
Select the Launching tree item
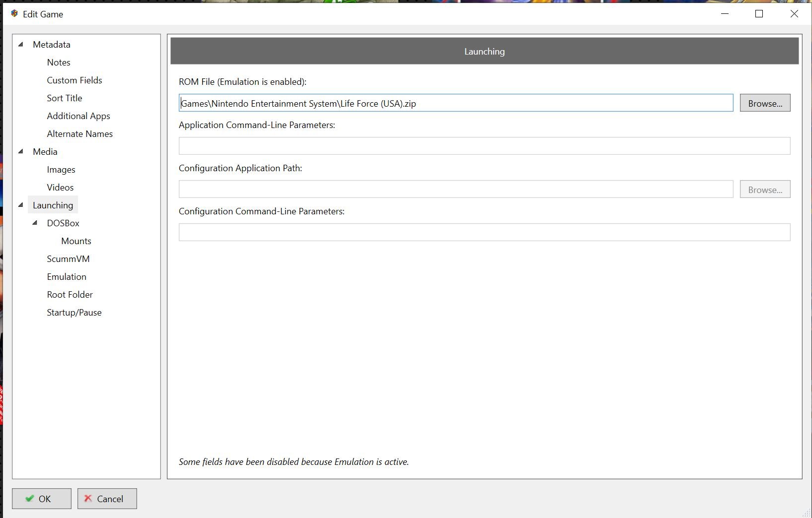(x=53, y=205)
